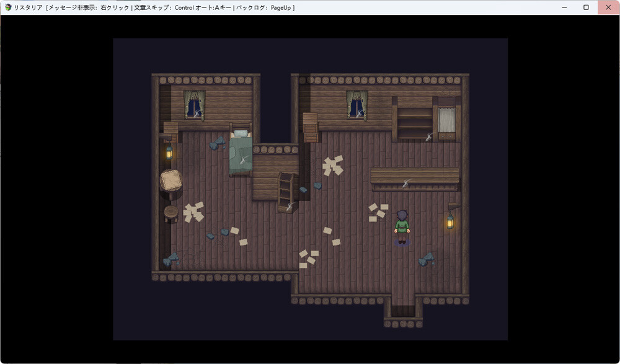The image size is (620, 364).
Task: Inspect the rubble beside the bed's pillow
Action: pyautogui.click(x=218, y=143)
